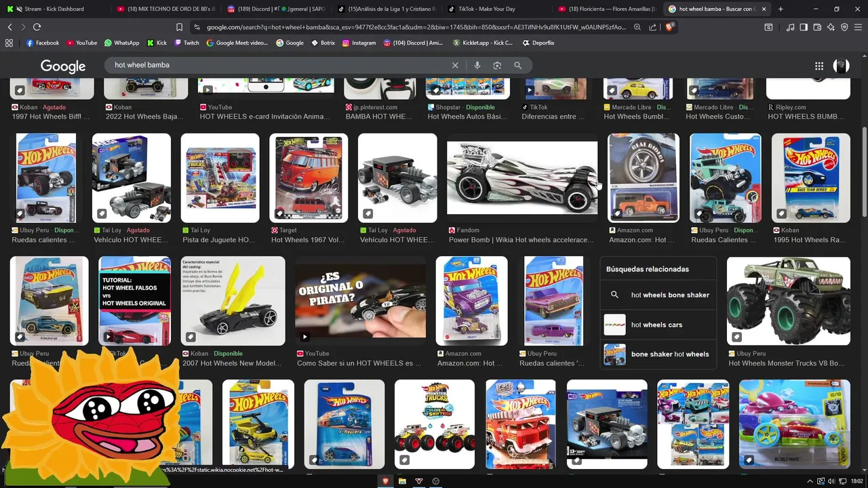Click the Google logo
The height and width of the screenshot is (488, 868).
click(x=63, y=66)
